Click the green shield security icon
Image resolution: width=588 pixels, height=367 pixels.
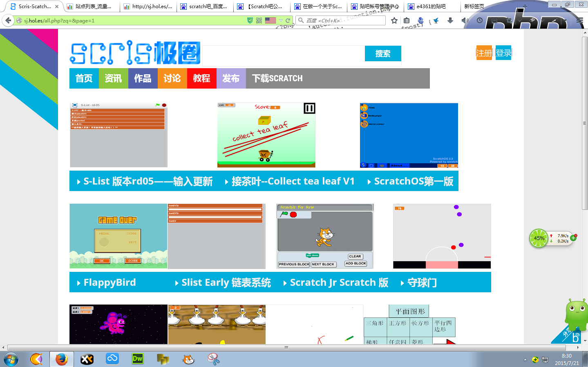point(250,20)
